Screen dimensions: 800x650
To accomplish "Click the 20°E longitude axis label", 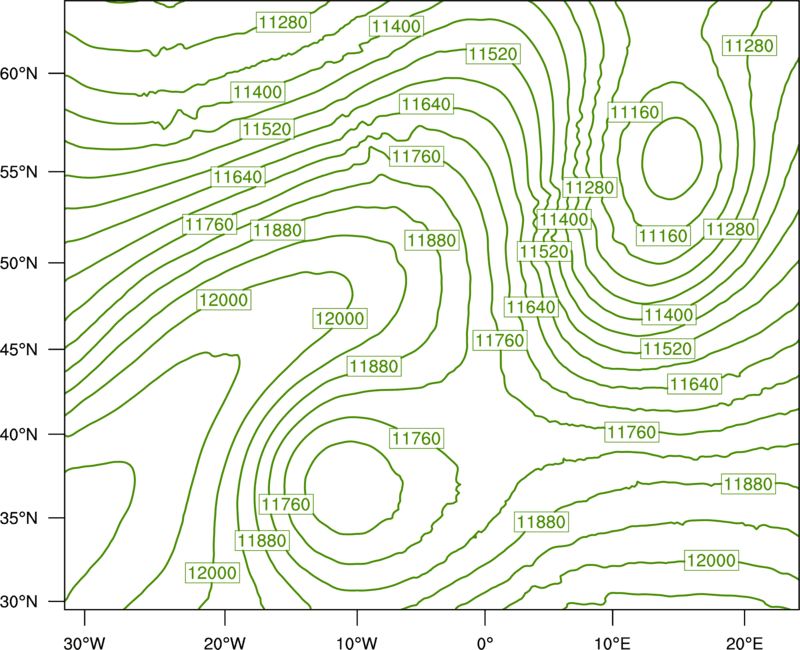I will point(744,643).
